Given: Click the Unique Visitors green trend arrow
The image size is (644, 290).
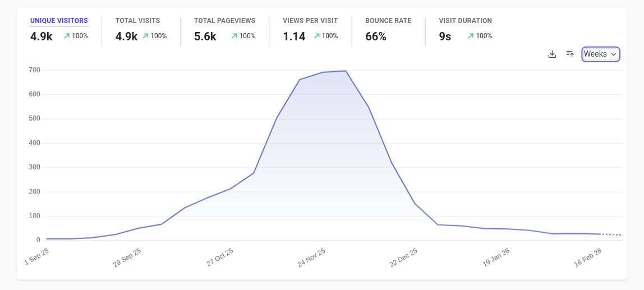Looking at the screenshot, I should pos(67,36).
